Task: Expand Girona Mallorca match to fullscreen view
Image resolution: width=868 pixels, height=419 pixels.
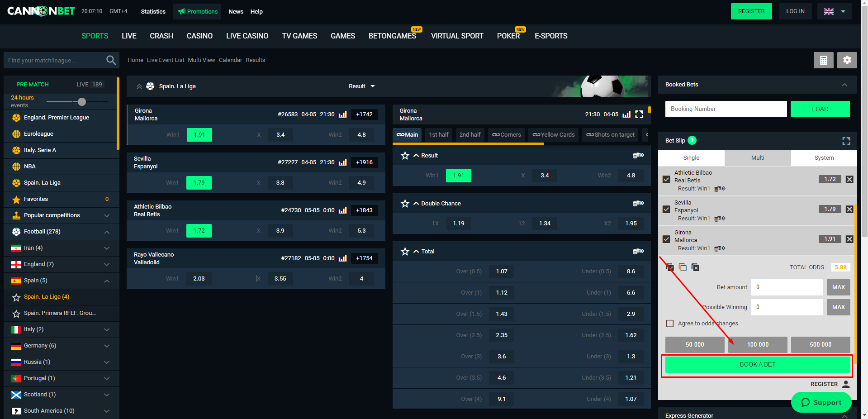Action: click(x=639, y=114)
